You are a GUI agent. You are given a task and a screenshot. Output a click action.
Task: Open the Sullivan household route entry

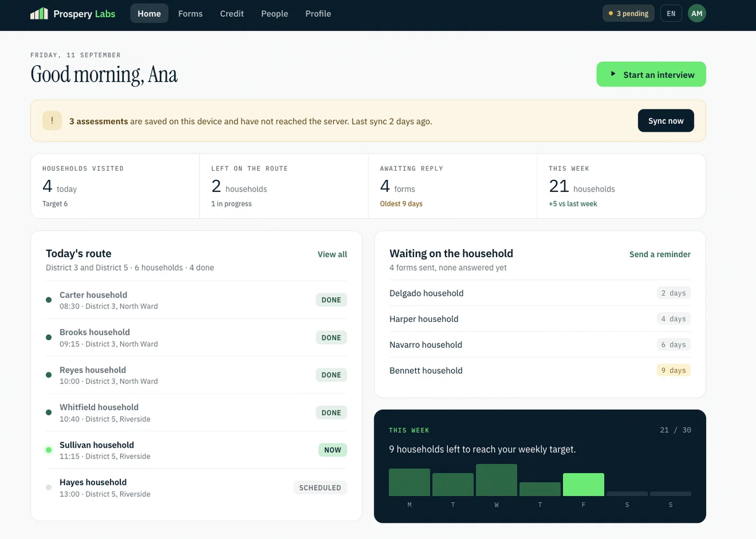pyautogui.click(x=197, y=450)
